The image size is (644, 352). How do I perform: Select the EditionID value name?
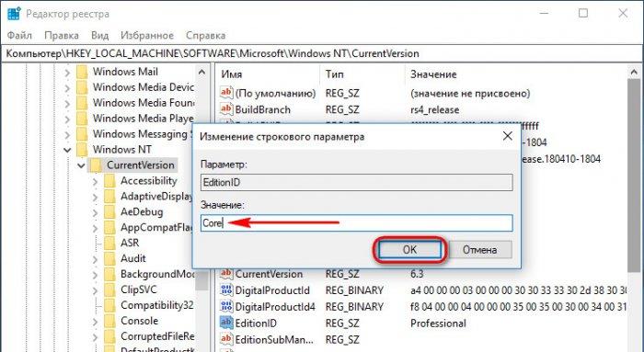(256, 324)
